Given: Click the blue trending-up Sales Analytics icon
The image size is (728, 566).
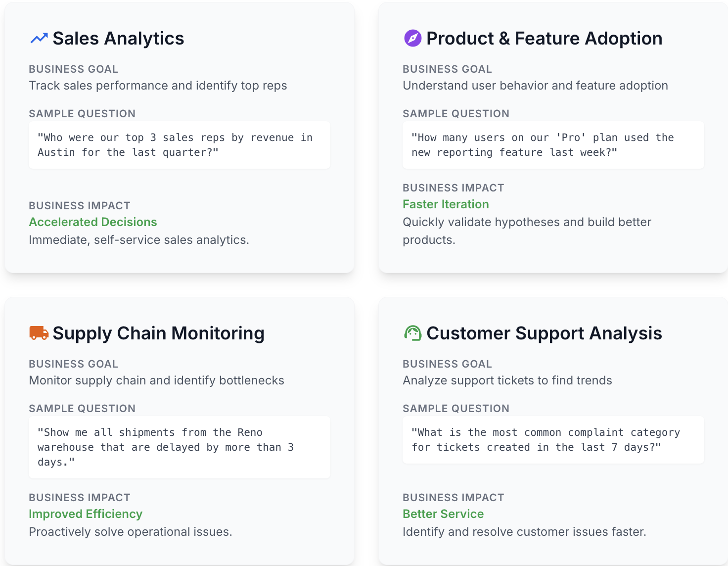Looking at the screenshot, I should point(39,38).
